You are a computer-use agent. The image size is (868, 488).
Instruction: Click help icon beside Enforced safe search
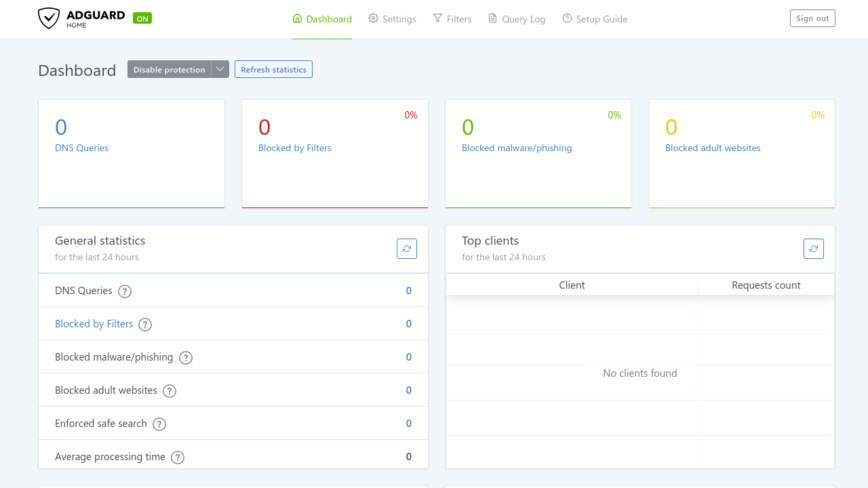tap(159, 424)
